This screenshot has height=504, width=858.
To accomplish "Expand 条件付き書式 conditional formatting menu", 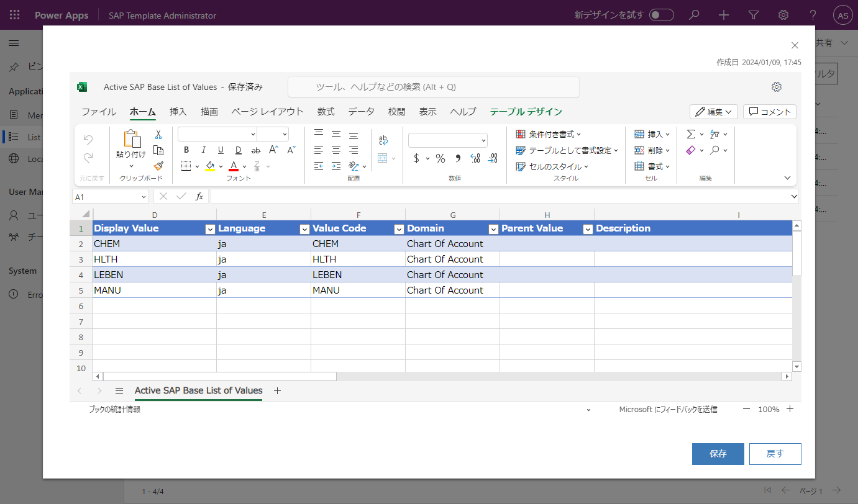I will 549,134.
